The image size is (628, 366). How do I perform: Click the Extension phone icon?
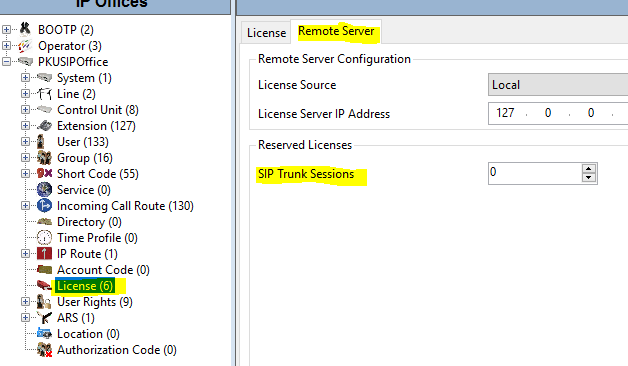click(x=44, y=126)
